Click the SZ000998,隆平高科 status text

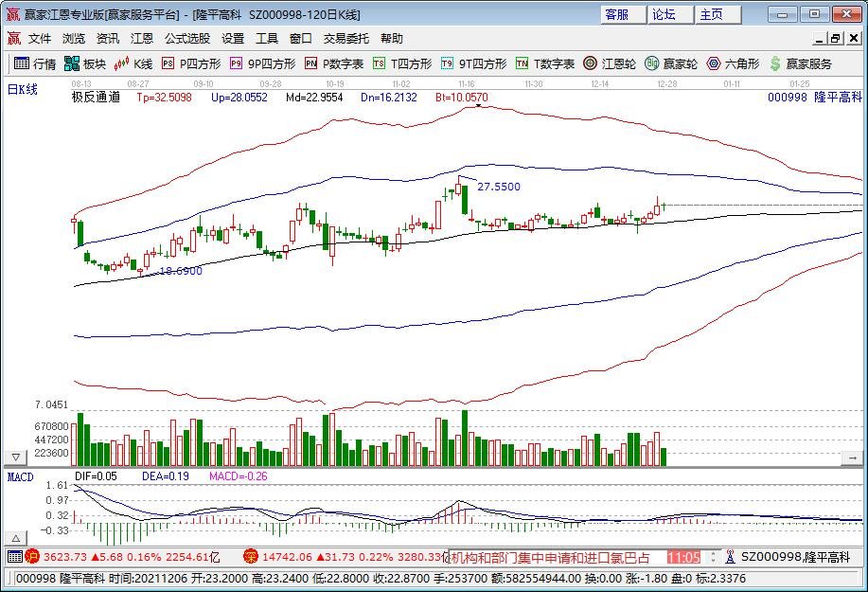pos(795,557)
